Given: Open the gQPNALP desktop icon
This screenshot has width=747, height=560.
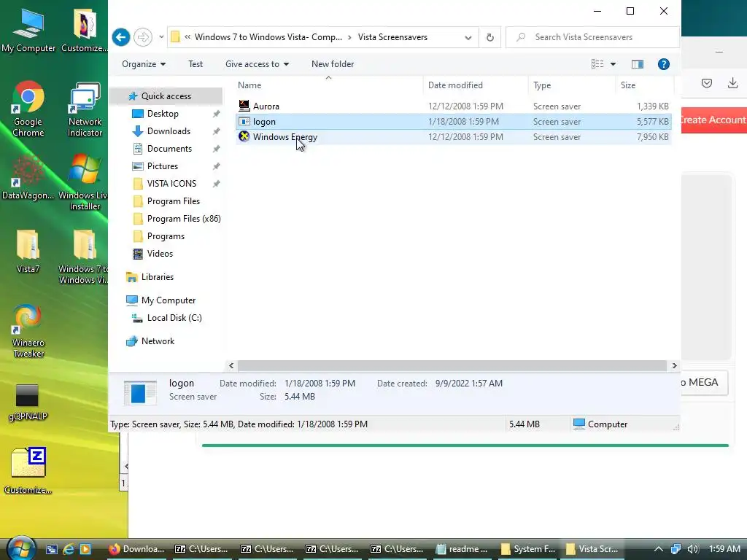Looking at the screenshot, I should tap(28, 402).
